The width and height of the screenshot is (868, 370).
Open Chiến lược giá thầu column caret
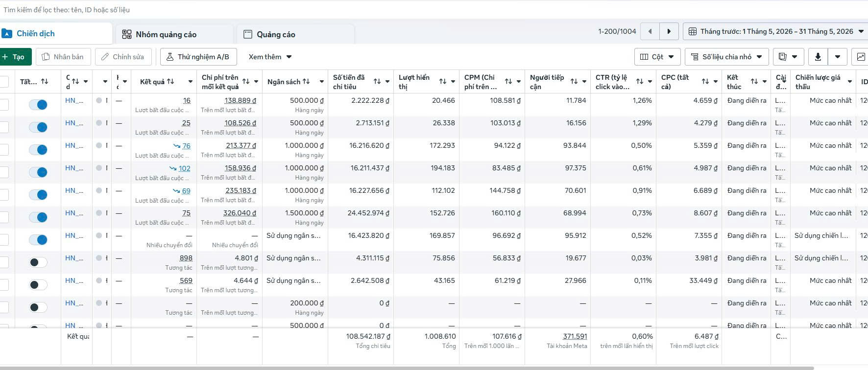[x=850, y=82]
